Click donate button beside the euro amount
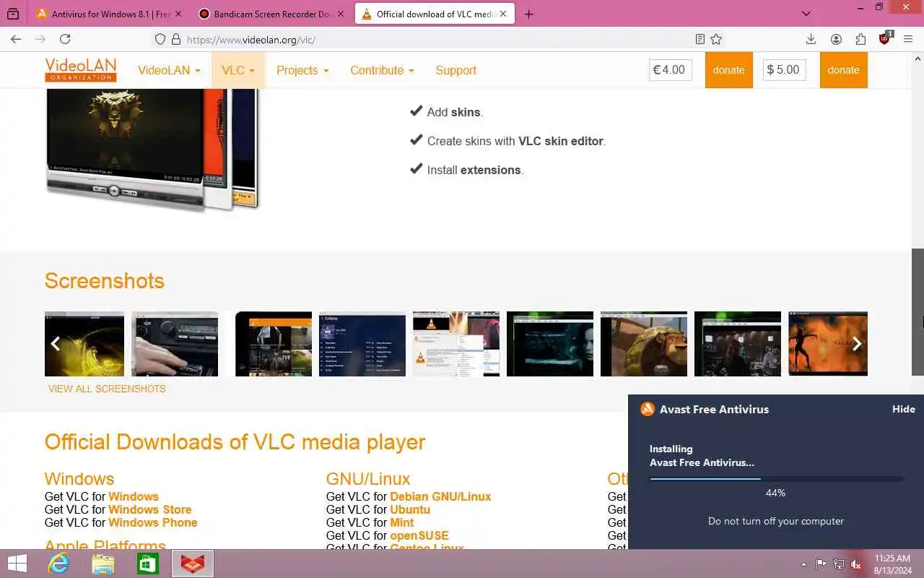Screen dimensions: 924x578 (728, 70)
